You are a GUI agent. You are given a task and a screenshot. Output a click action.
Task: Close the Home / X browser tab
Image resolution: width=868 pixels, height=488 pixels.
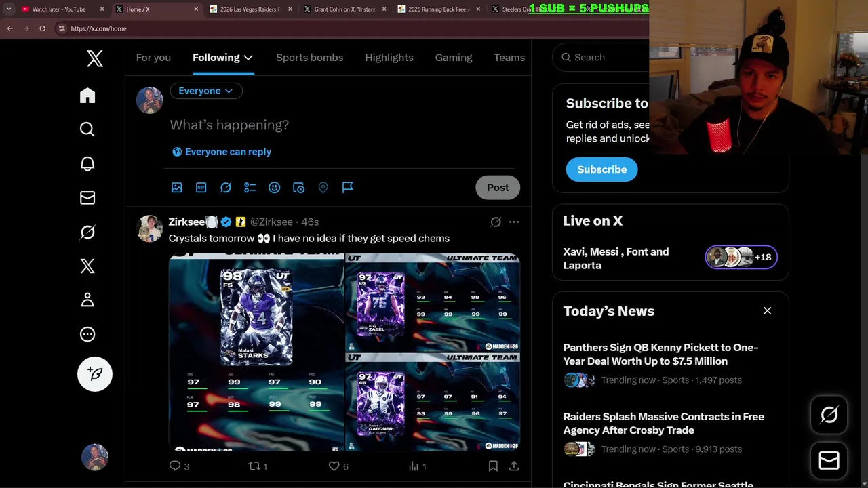(197, 9)
